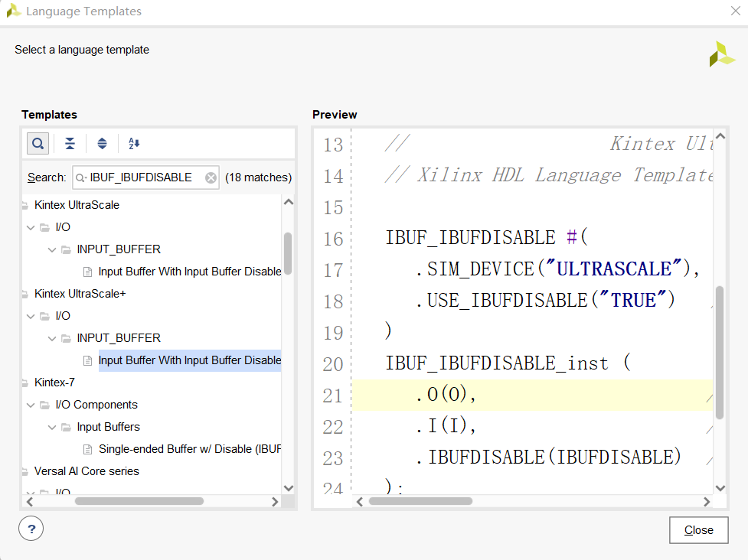Viewport: 748px width, 560px height.
Task: Open help with question mark button
Action: coord(31,529)
